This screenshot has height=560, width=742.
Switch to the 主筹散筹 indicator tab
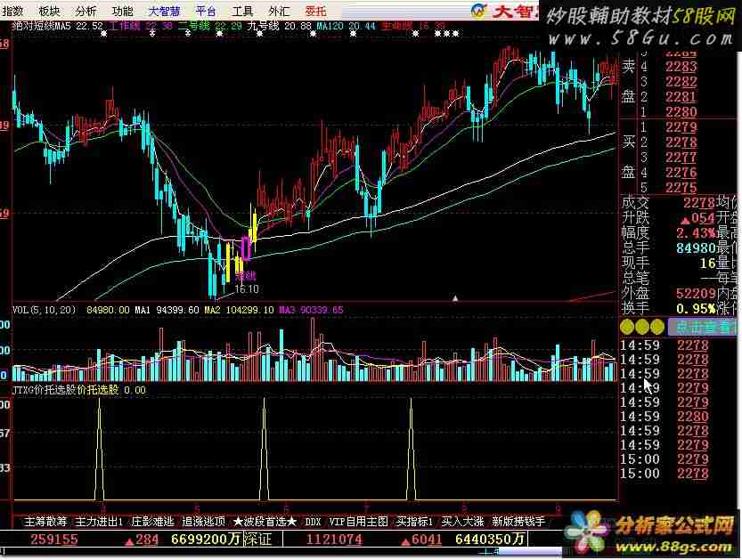[45, 522]
